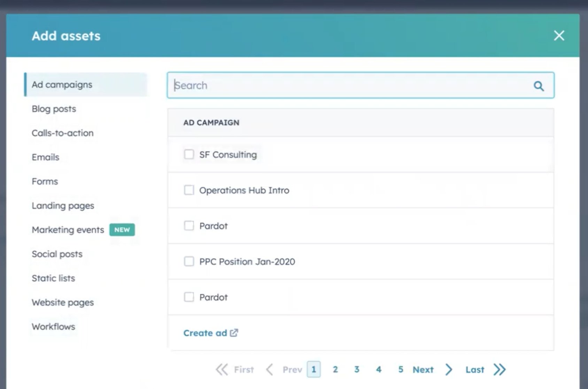Click the double-chevron Last pagination icon

(500, 369)
